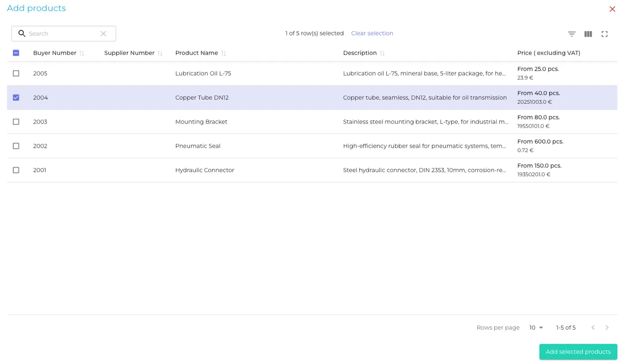
Task: Go to the previous page arrow
Action: (592, 327)
